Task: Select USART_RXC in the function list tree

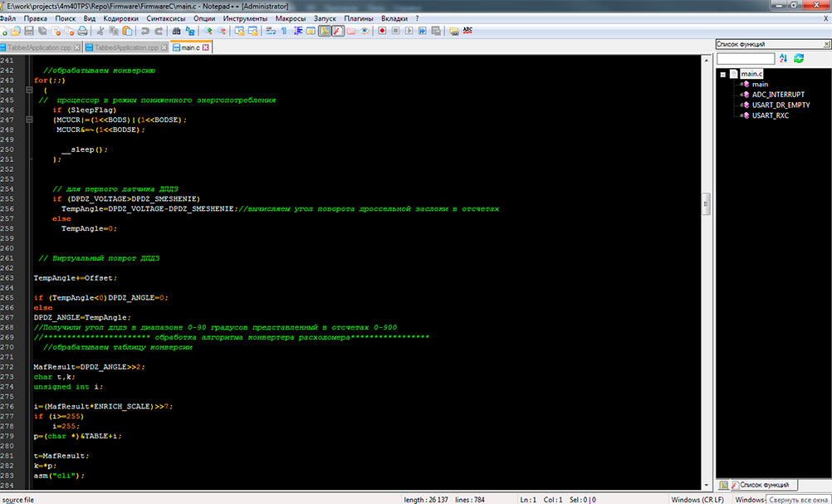Action: pyautogui.click(x=771, y=115)
